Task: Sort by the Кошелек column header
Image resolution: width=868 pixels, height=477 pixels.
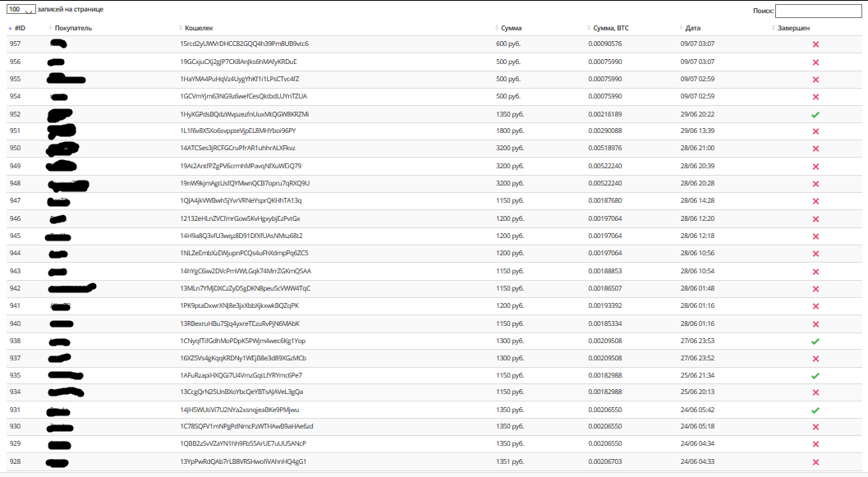Action: (x=199, y=28)
